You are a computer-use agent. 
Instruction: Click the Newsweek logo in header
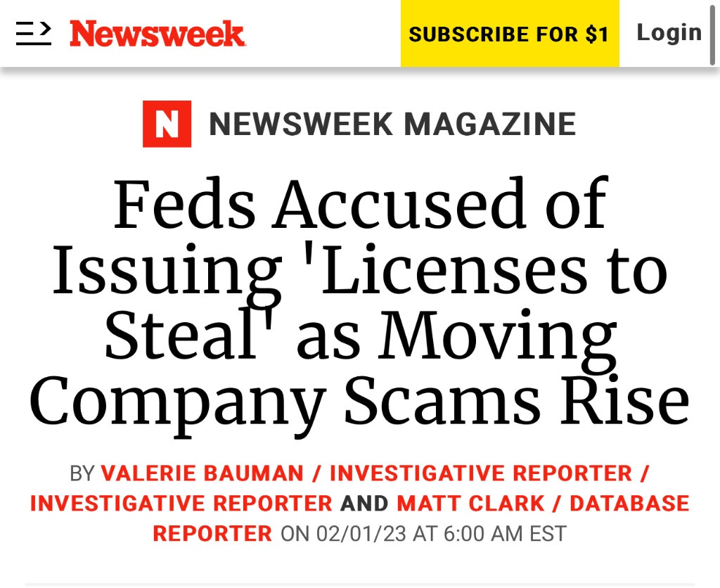point(157,33)
